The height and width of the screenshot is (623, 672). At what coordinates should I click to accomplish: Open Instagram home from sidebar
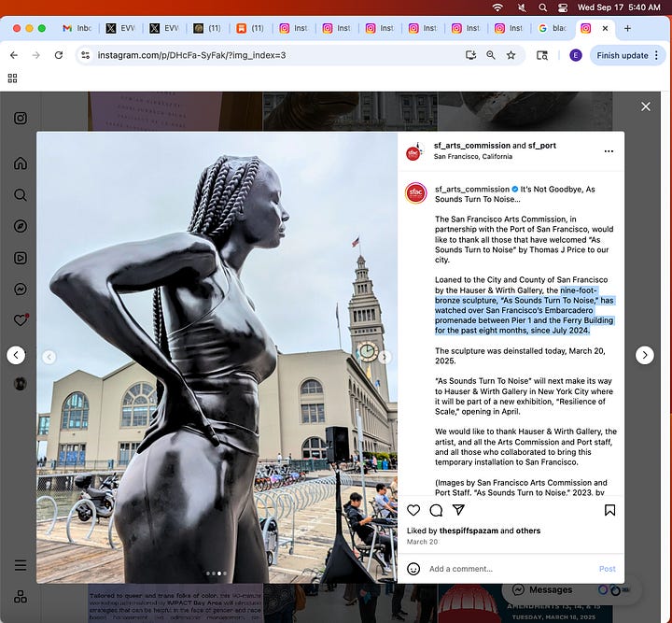click(x=21, y=163)
